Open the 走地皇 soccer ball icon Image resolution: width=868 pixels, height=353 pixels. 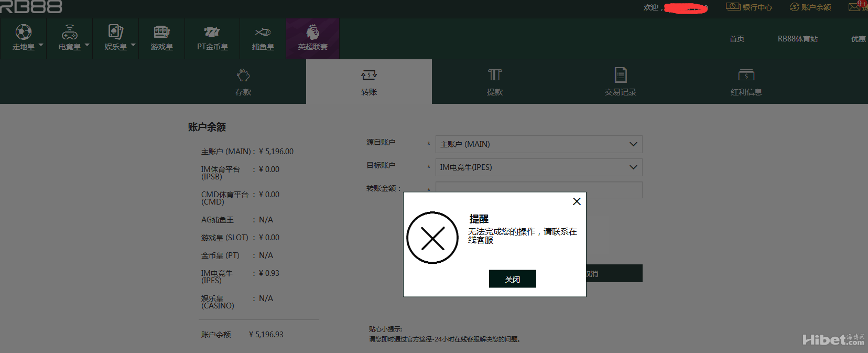pyautogui.click(x=24, y=33)
